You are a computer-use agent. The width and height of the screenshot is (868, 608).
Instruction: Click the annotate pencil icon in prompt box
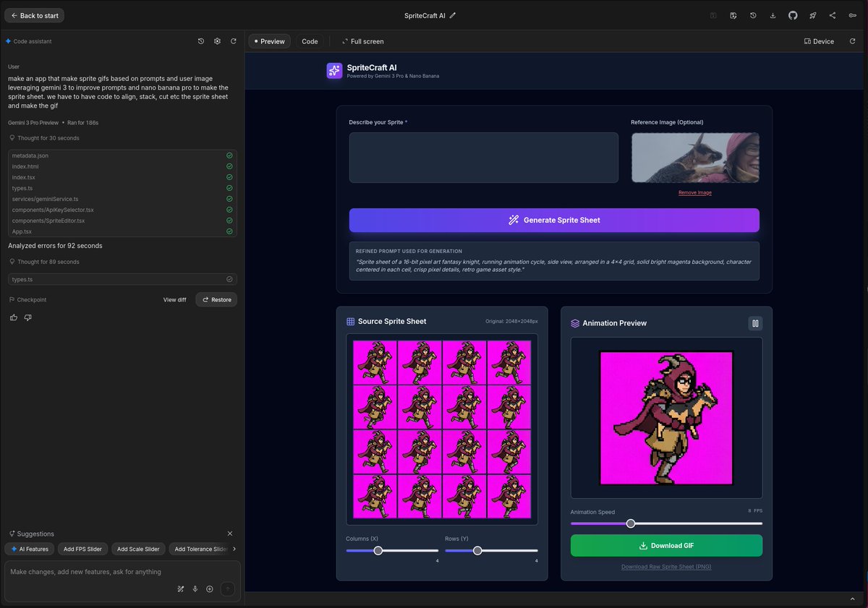tap(181, 589)
